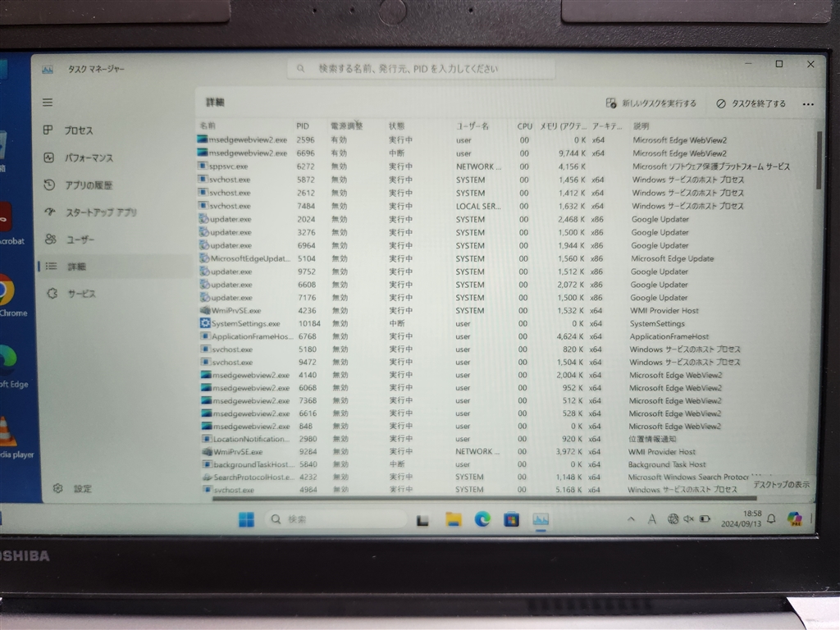Click msedgewebview2.exe icon for PID 6068

tap(206, 387)
